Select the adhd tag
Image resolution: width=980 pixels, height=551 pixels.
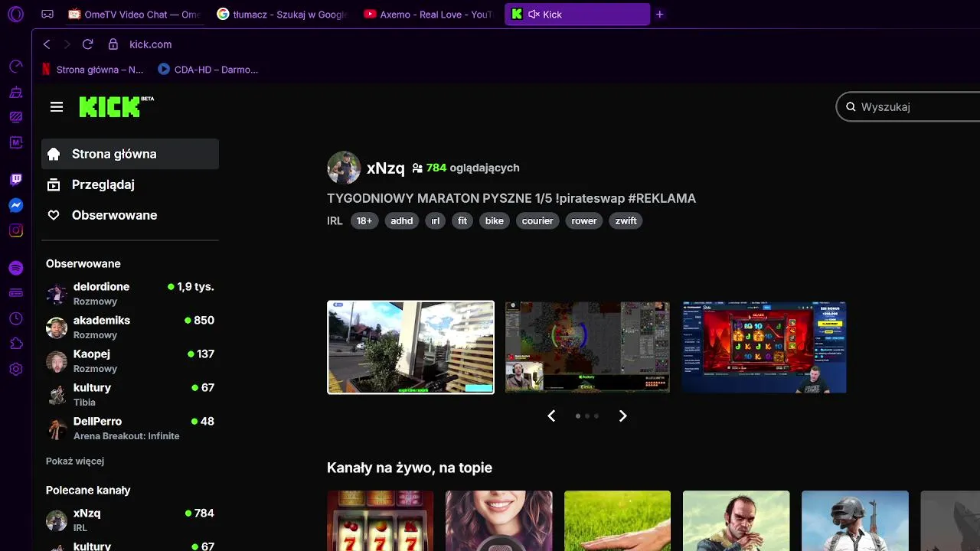click(x=402, y=220)
